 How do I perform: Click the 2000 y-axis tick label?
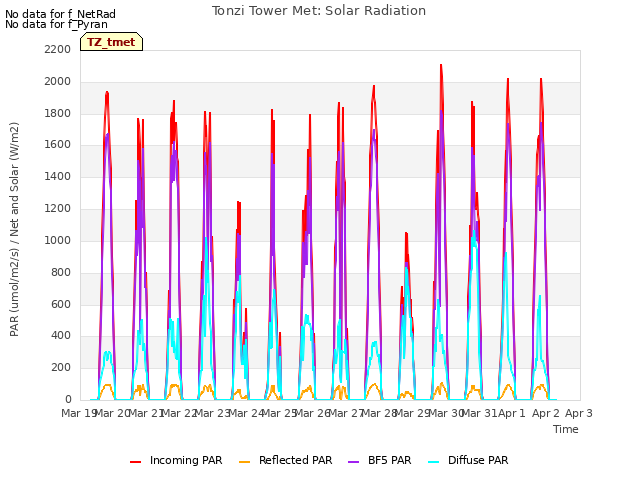click(58, 82)
